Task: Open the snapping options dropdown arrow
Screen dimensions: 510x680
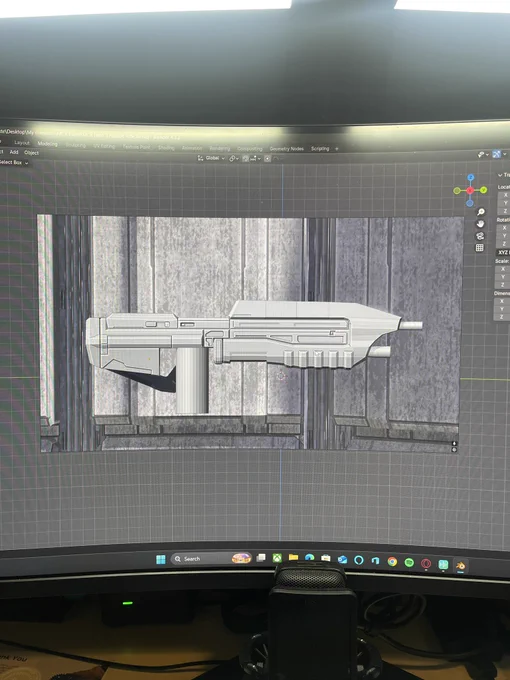Action: tap(259, 159)
